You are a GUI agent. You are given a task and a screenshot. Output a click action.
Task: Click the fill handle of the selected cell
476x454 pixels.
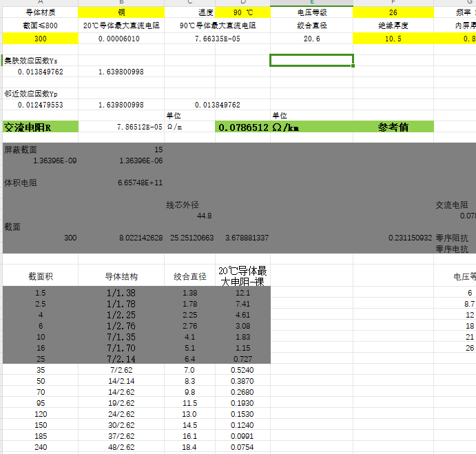(353, 66)
